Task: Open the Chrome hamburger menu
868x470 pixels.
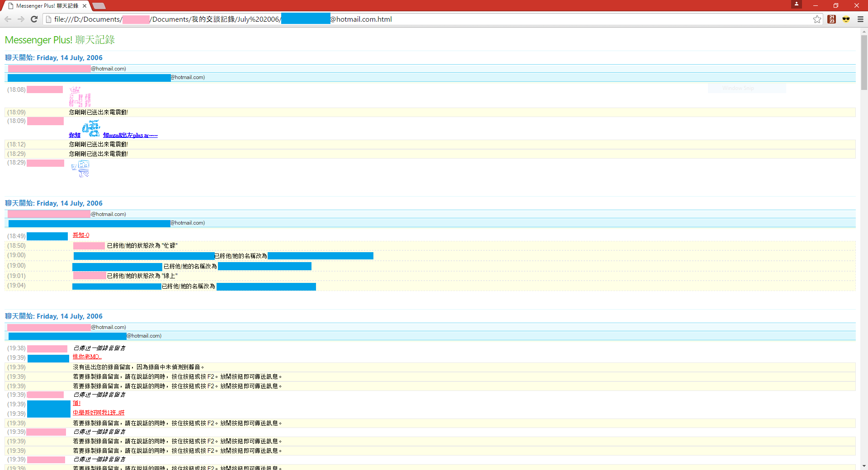Action: tap(860, 19)
